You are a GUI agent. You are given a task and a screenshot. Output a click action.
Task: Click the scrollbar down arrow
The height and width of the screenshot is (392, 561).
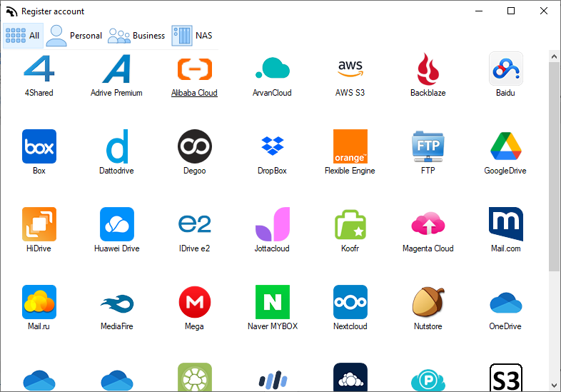click(554, 386)
